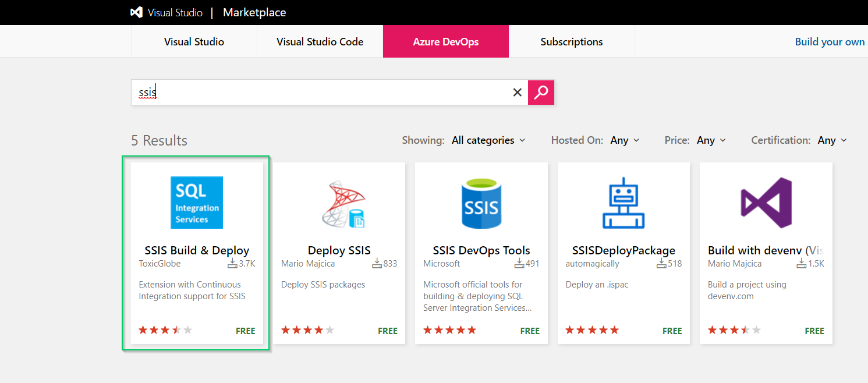Viewport: 868px width, 383px height.
Task: Click the Build your own link
Action: point(830,42)
